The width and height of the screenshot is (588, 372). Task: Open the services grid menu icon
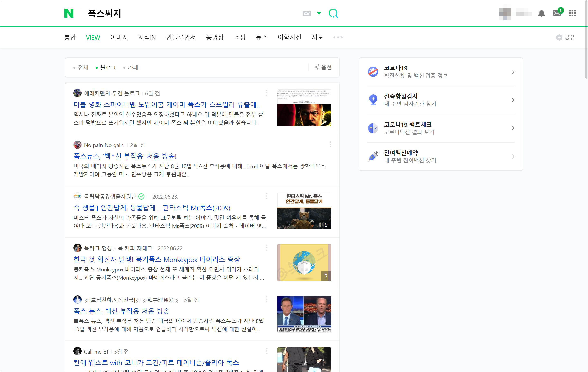click(572, 13)
